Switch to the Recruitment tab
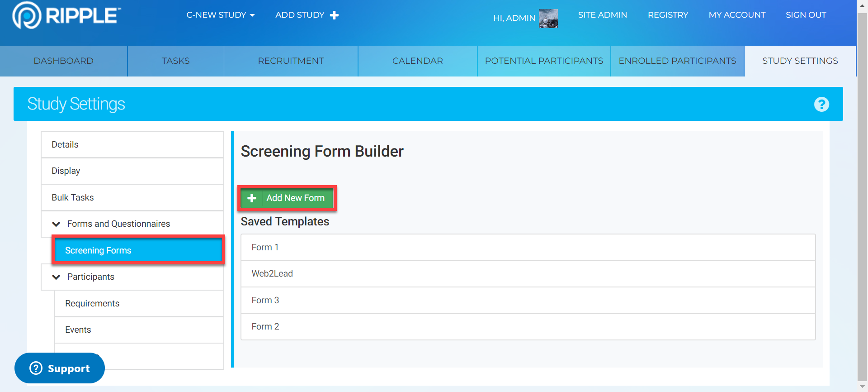The height and width of the screenshot is (392, 868). point(291,61)
